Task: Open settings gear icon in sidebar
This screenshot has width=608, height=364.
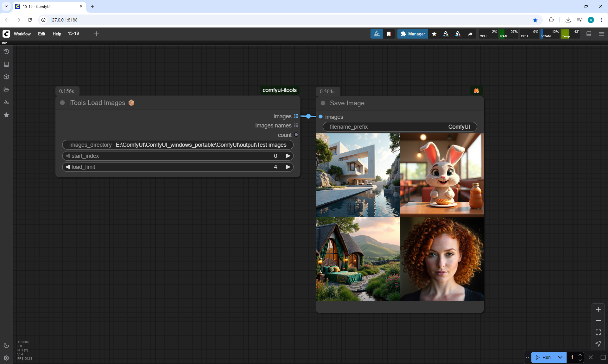Action: 6,358
